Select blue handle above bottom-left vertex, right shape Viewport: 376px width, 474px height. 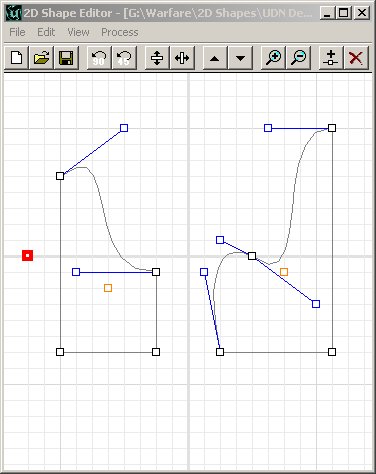click(x=204, y=272)
